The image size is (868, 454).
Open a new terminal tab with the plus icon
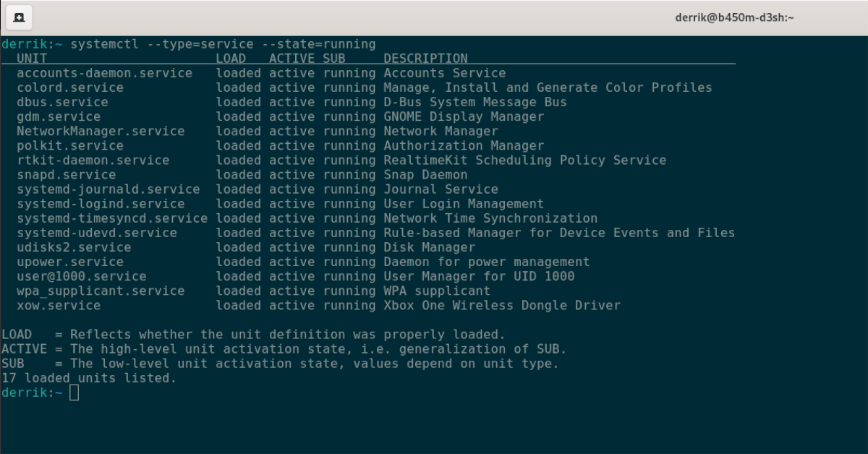click(19, 17)
